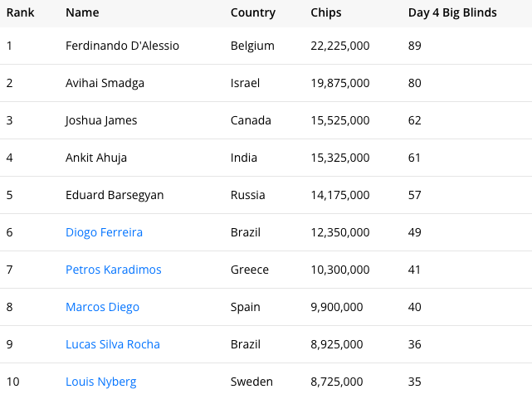Click Joshua James in the table
The image size is (532, 399).
(x=101, y=120)
